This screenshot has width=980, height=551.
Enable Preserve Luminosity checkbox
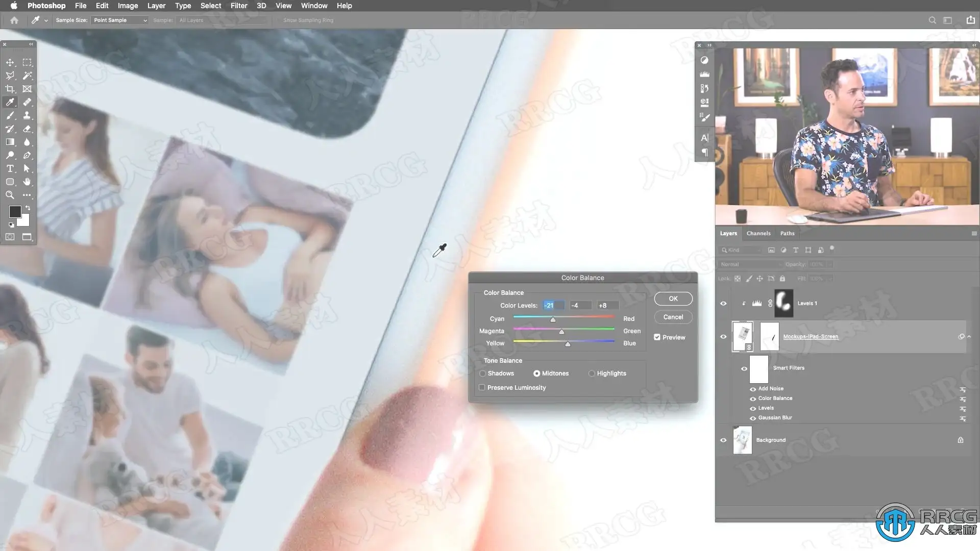[x=482, y=388]
